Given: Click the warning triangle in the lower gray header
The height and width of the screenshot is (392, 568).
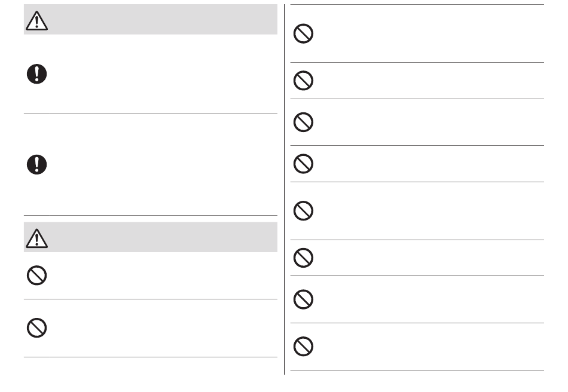Looking at the screenshot, I should coord(36,238).
